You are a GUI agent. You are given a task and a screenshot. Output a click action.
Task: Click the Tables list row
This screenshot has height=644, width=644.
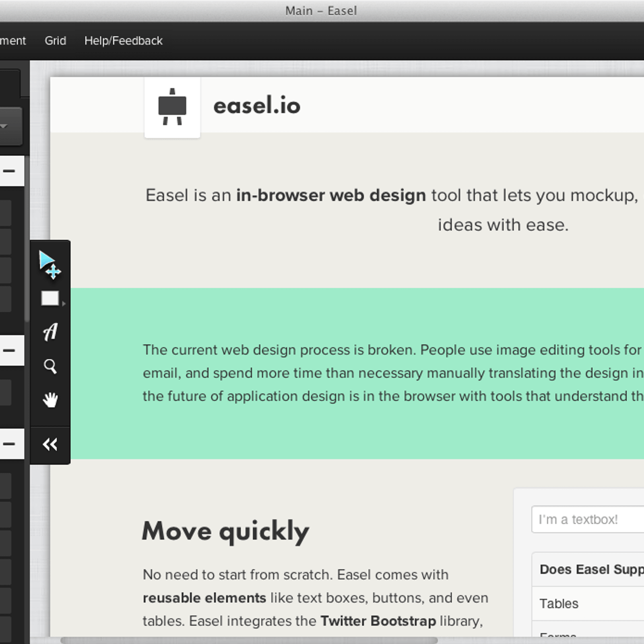coord(588,603)
